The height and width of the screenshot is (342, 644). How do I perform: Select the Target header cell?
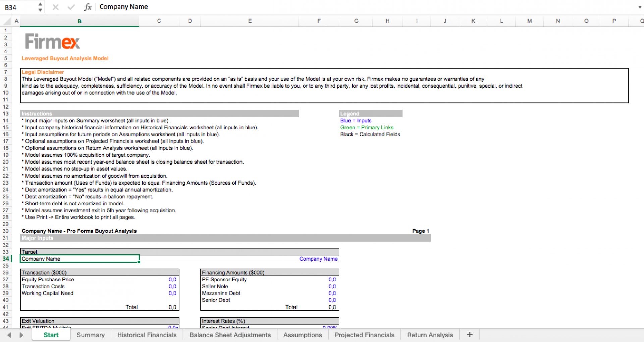point(180,252)
